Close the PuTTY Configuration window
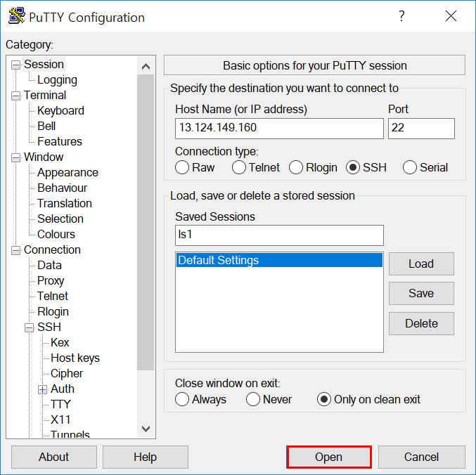This screenshot has width=476, height=475. coord(451,16)
